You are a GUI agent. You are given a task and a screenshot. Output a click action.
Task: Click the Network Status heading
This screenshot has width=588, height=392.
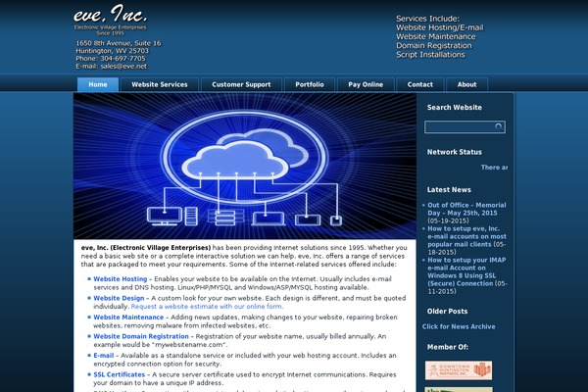(455, 152)
